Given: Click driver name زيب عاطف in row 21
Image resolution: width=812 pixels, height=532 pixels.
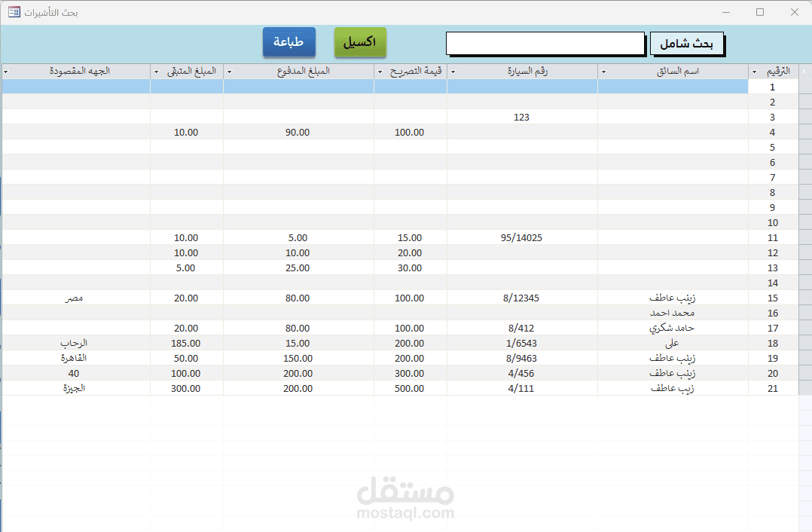Looking at the screenshot, I should click(673, 388).
